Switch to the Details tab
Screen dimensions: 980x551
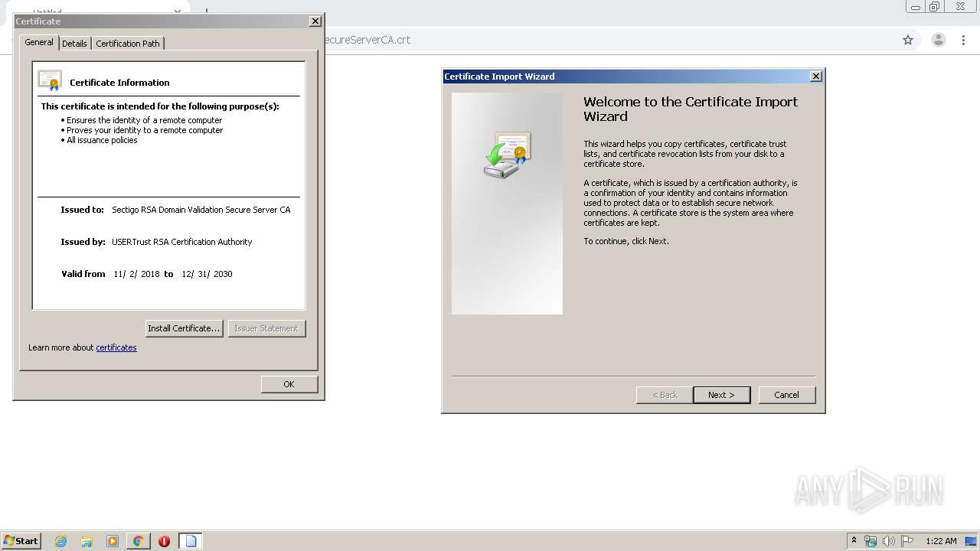pyautogui.click(x=74, y=44)
